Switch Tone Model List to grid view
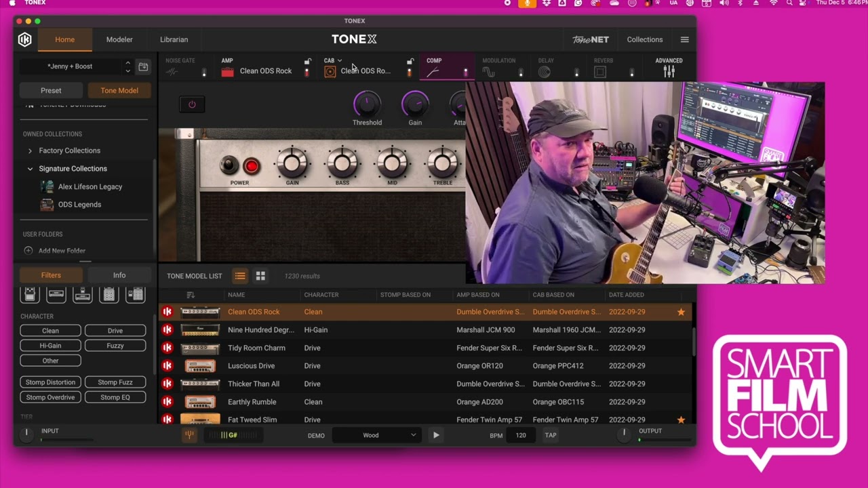Screen dimensions: 868x488 click(260, 276)
